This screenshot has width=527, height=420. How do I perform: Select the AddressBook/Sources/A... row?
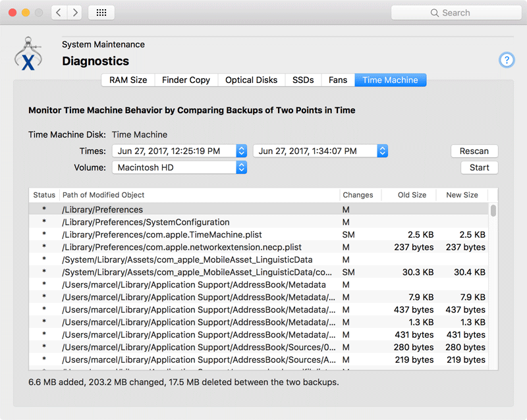tap(258, 359)
